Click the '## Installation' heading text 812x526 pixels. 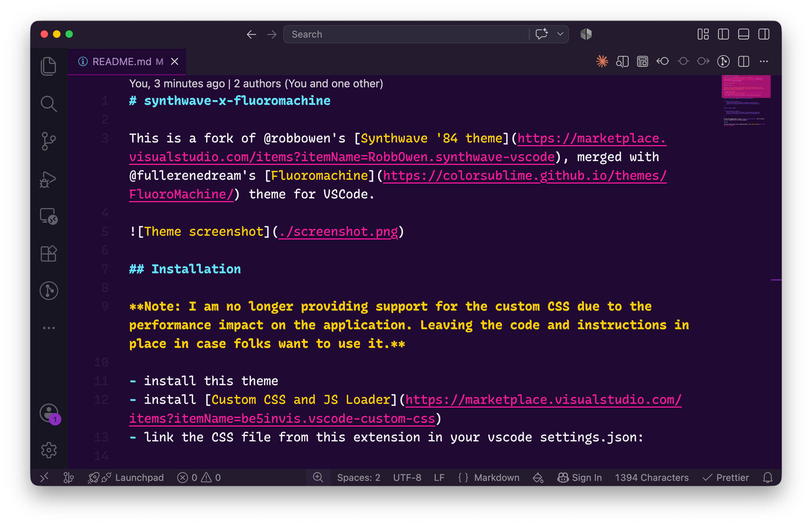(185, 269)
